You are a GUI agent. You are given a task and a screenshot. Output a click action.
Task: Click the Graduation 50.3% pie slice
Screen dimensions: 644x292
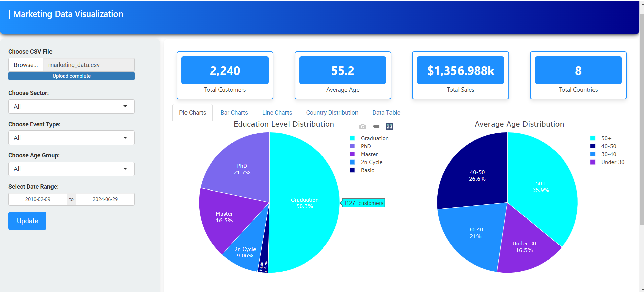305,203
